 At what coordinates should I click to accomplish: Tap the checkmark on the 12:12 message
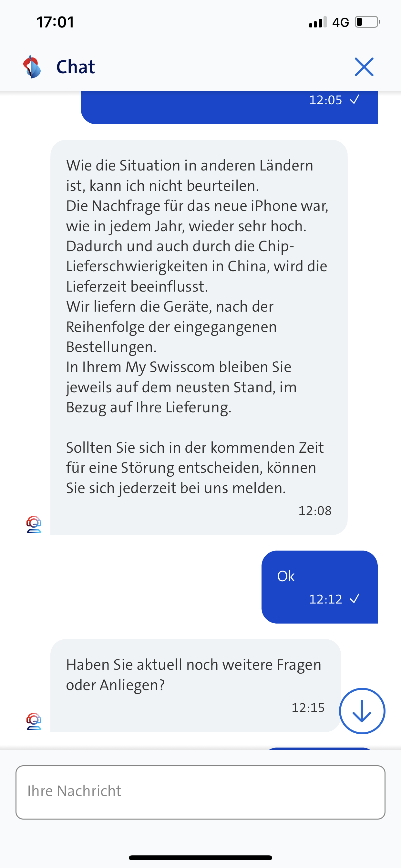[x=355, y=599]
